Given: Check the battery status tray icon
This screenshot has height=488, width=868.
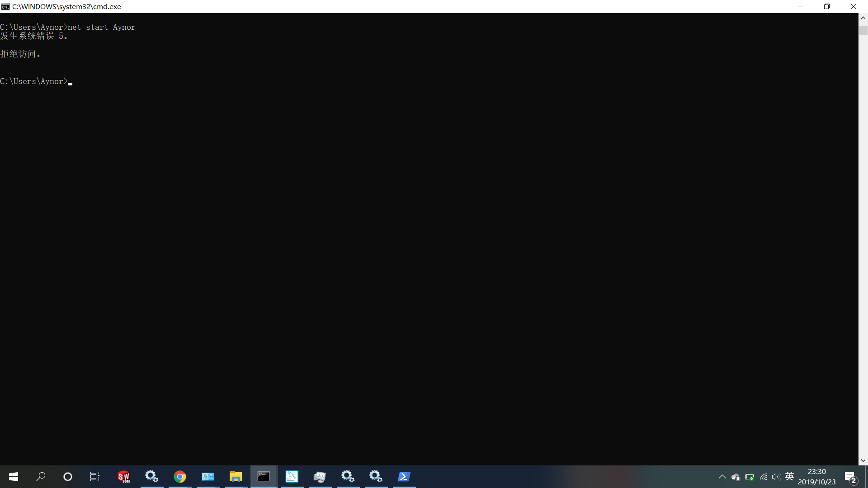Looking at the screenshot, I should [750, 477].
